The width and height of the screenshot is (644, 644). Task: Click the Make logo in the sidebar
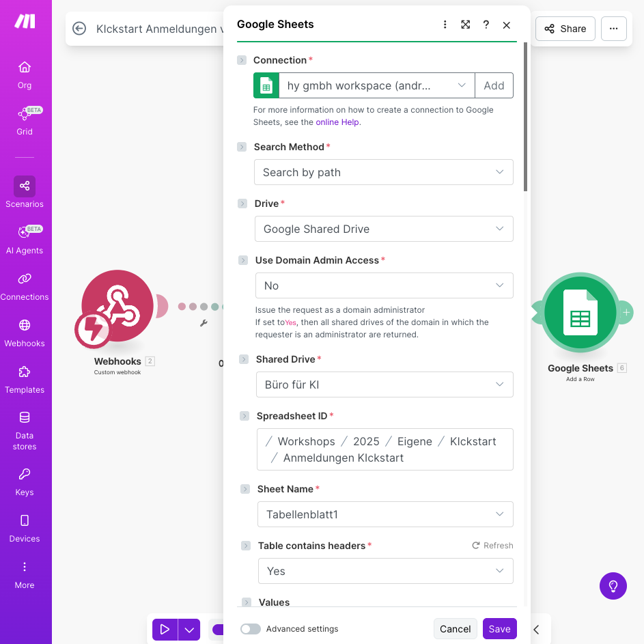25,21
